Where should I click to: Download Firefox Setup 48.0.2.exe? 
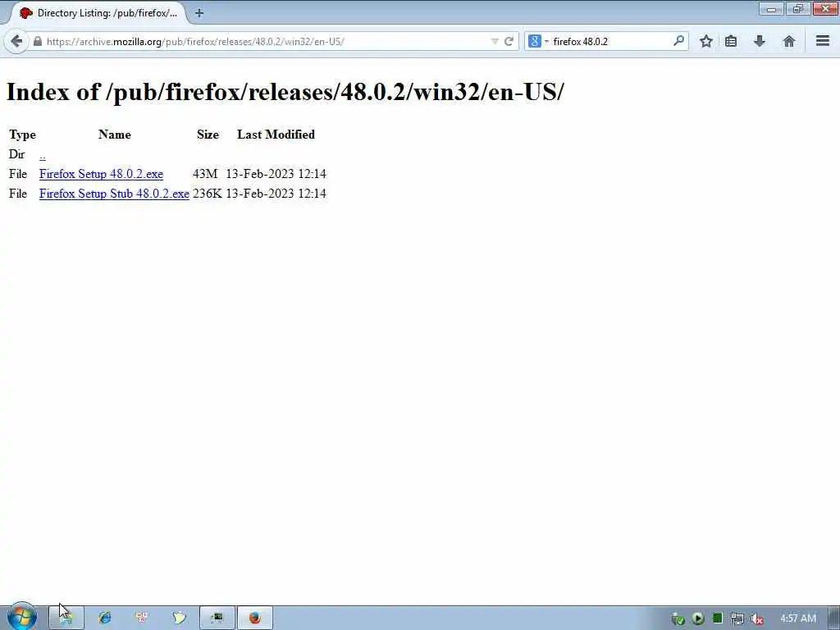[x=101, y=174]
